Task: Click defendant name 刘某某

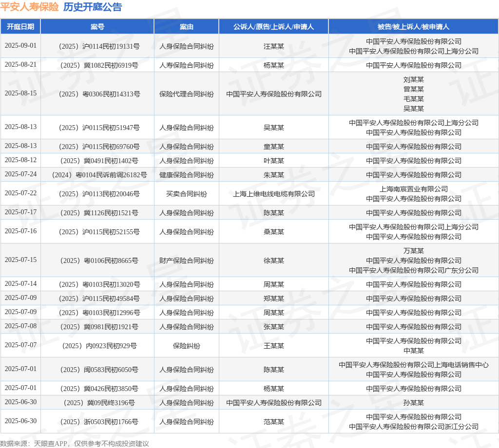Action: (413, 79)
